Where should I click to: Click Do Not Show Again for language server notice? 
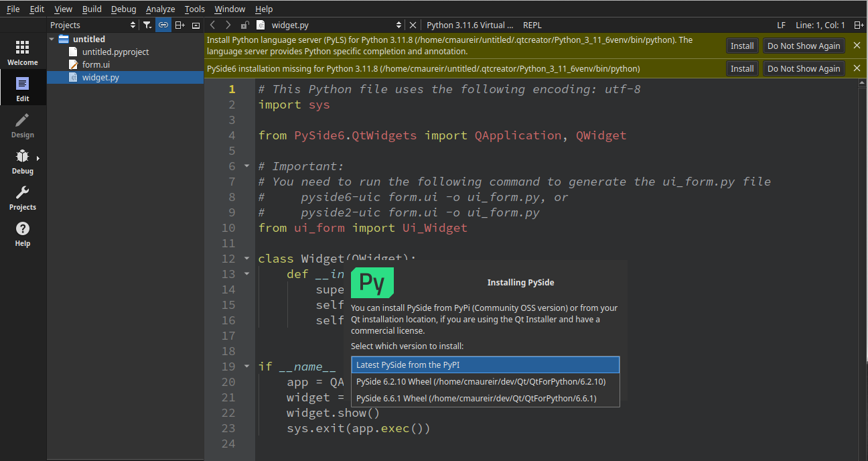[803, 46]
